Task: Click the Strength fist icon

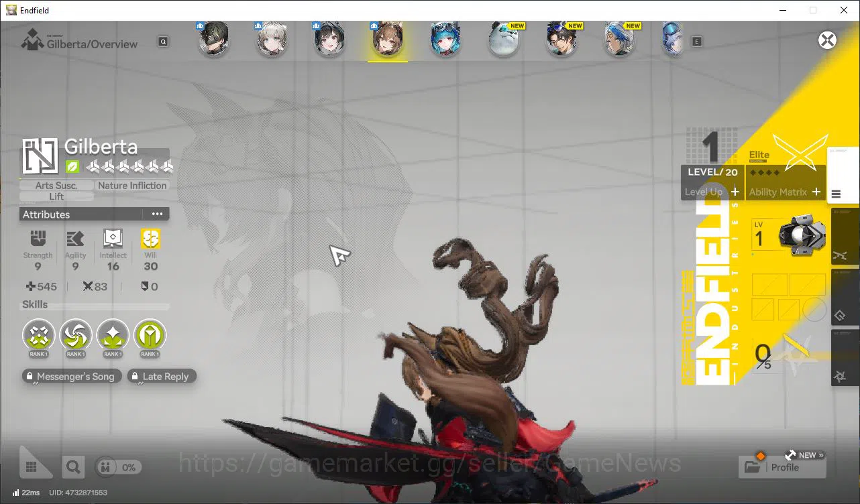Action: click(38, 239)
